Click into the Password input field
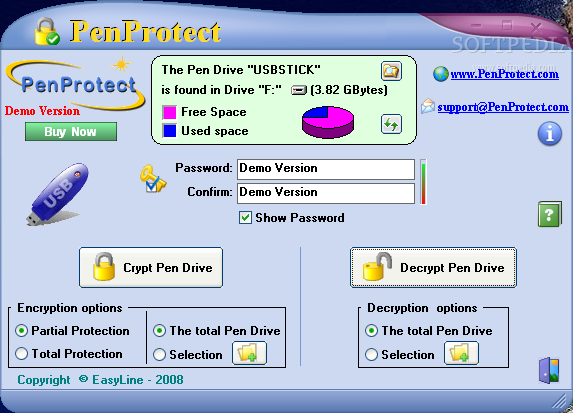This screenshot has height=413, width=573. point(326,169)
